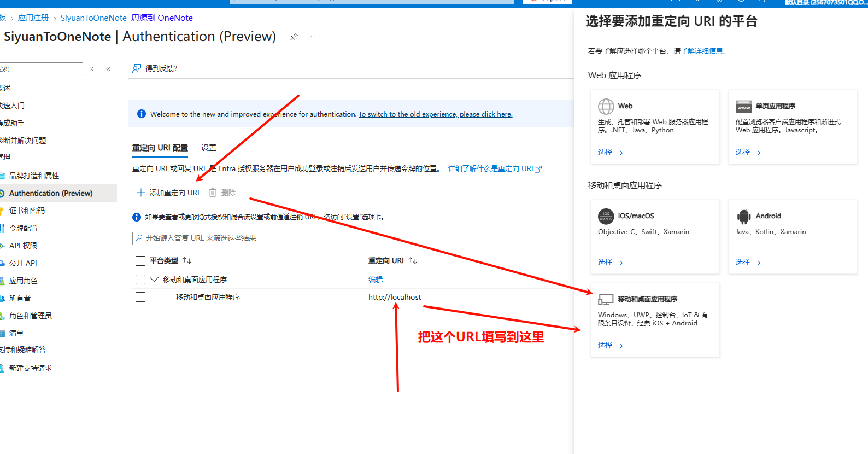Screen dimensions: 868x454
Task: Toggle the select-all checkbox in table header
Action: click(140, 260)
